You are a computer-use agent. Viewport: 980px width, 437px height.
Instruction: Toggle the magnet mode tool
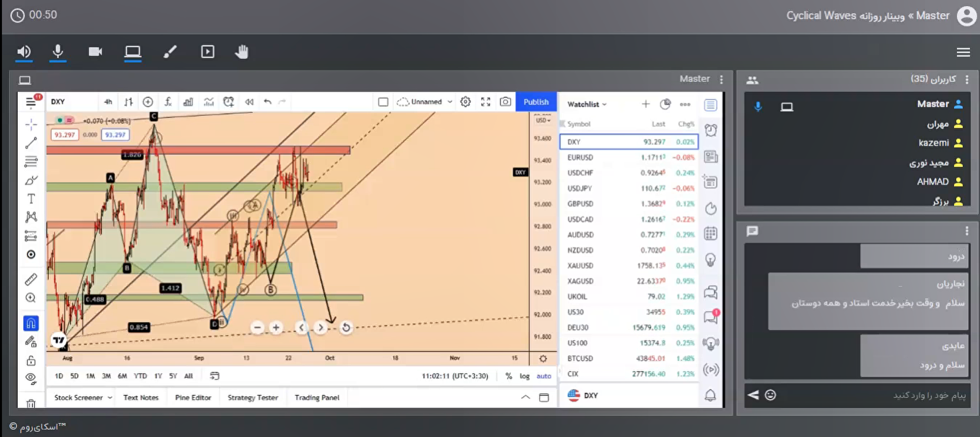(x=31, y=323)
